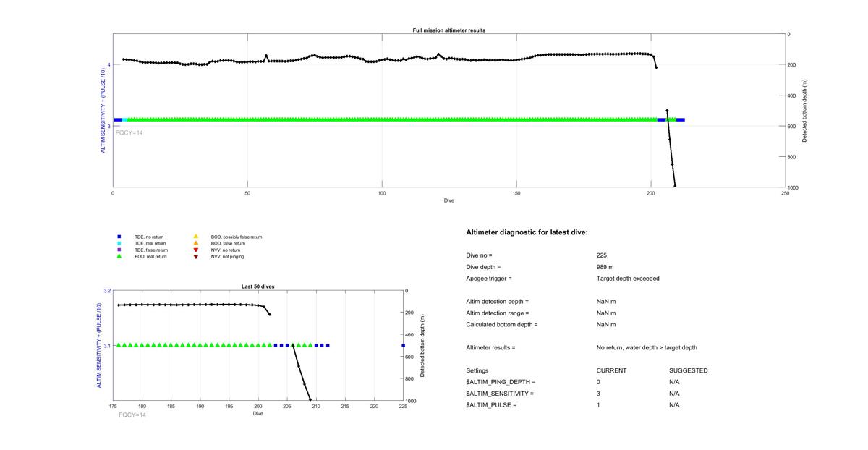Click the current value 1 for $ALTIM_PULSE

click(599, 405)
